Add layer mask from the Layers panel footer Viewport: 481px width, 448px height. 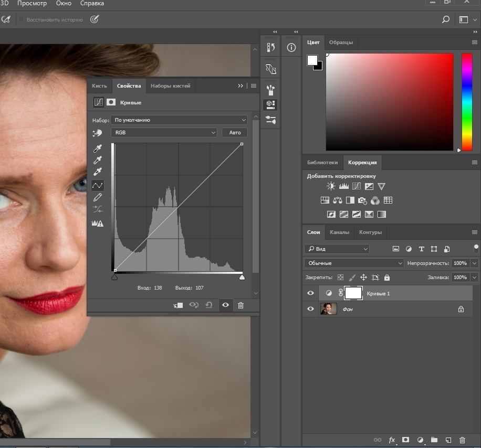(405, 440)
